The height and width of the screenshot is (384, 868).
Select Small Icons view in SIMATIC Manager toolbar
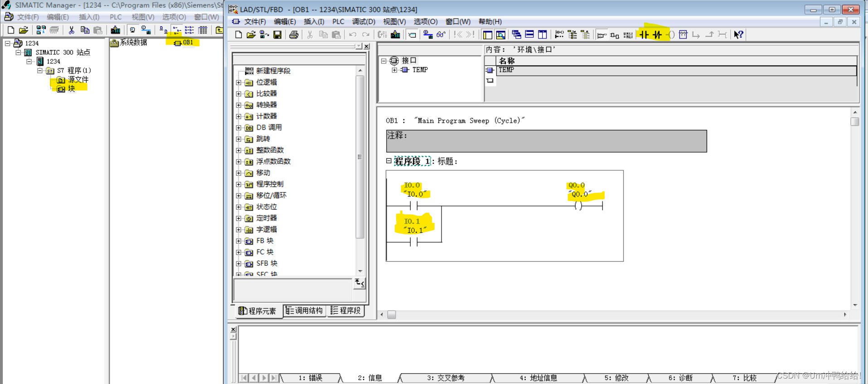click(177, 30)
